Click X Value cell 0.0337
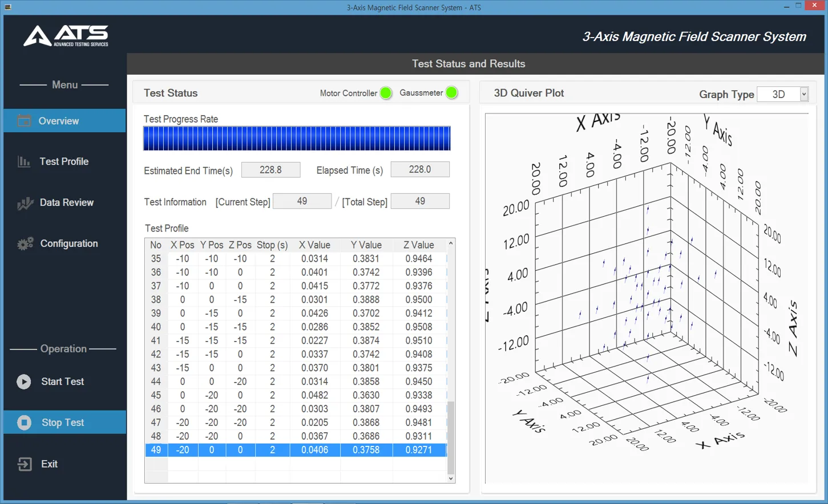Viewport: 828px width, 504px height. 315,355
